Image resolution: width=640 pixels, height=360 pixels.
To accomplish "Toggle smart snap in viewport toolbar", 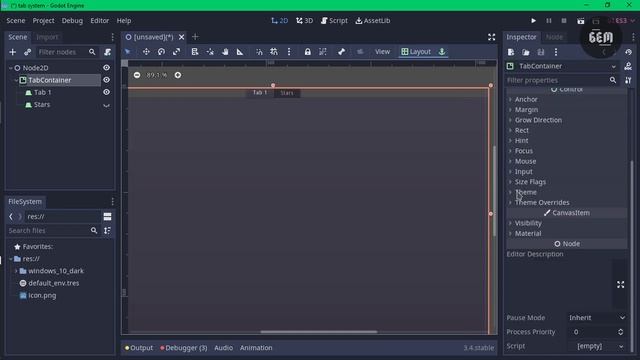I will 259,52.
